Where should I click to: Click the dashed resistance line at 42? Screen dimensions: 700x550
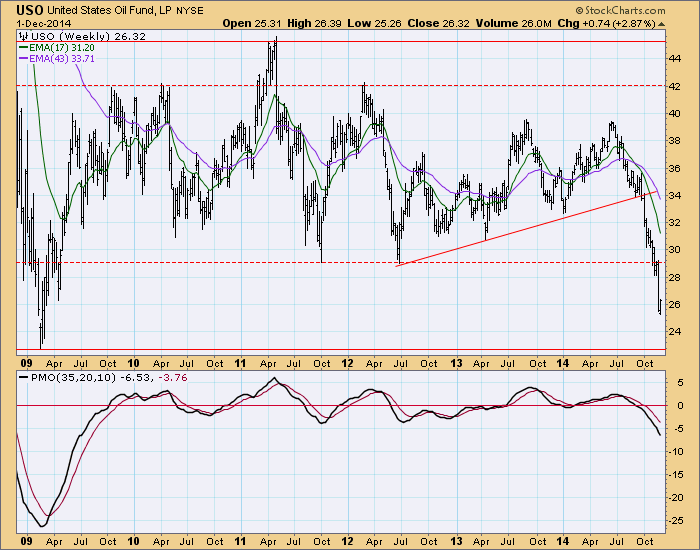200,86
